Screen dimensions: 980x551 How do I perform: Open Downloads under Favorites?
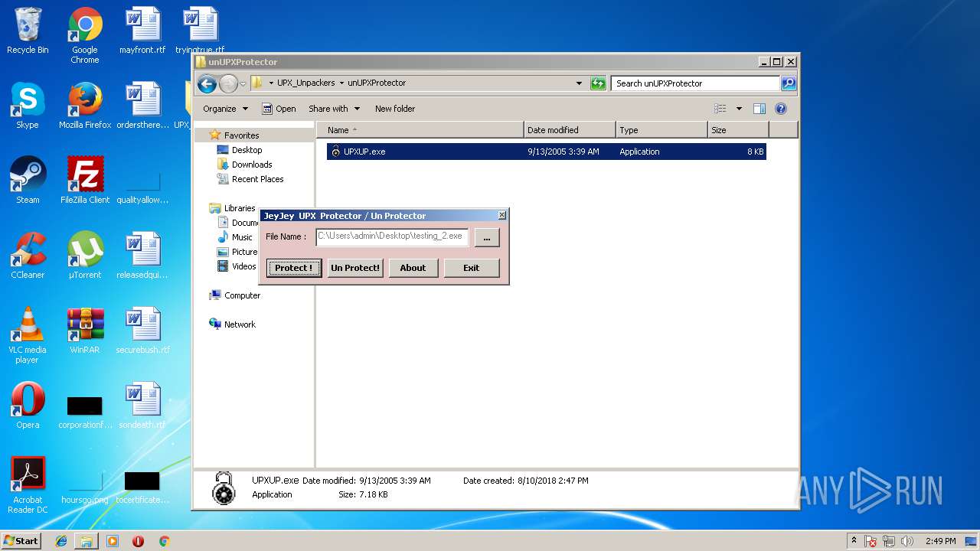(252, 165)
